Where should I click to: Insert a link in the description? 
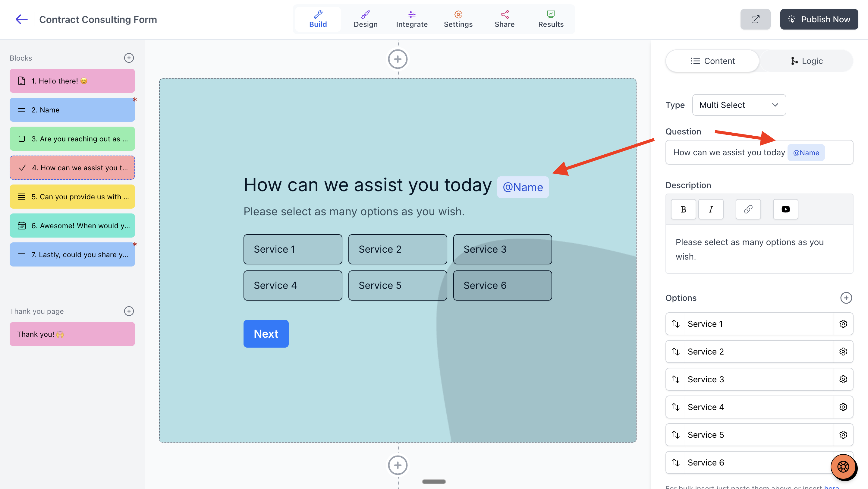[x=748, y=209]
